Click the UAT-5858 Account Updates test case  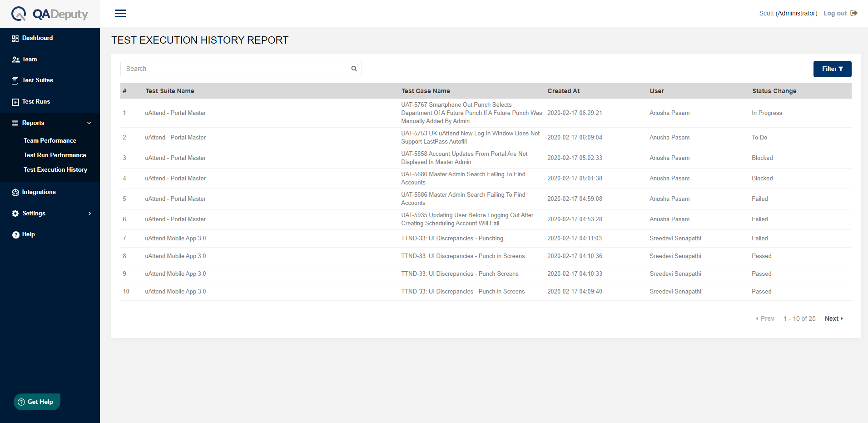point(464,158)
